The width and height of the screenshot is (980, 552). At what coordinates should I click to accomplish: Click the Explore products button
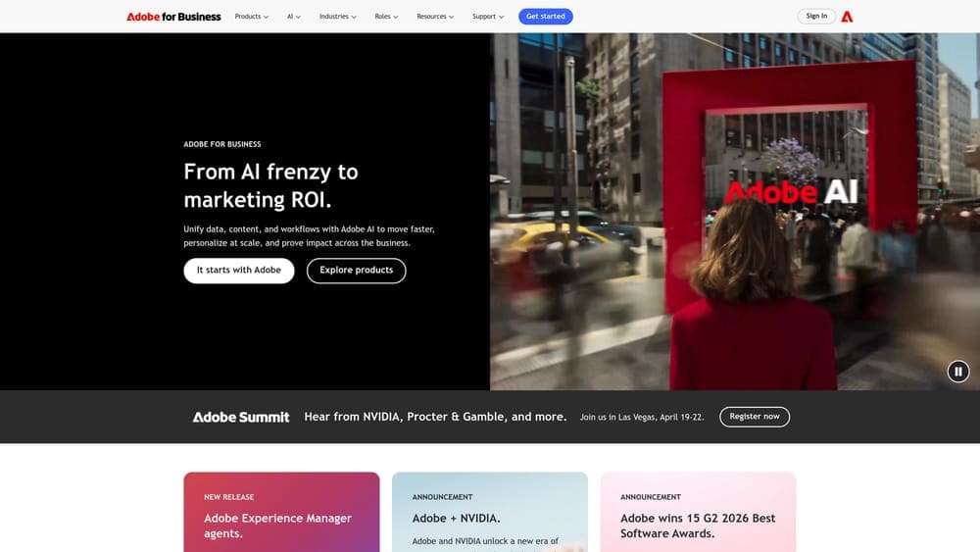click(357, 271)
